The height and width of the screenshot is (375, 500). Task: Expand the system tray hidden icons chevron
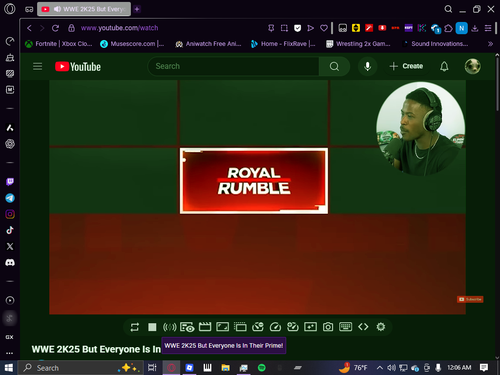point(379,368)
